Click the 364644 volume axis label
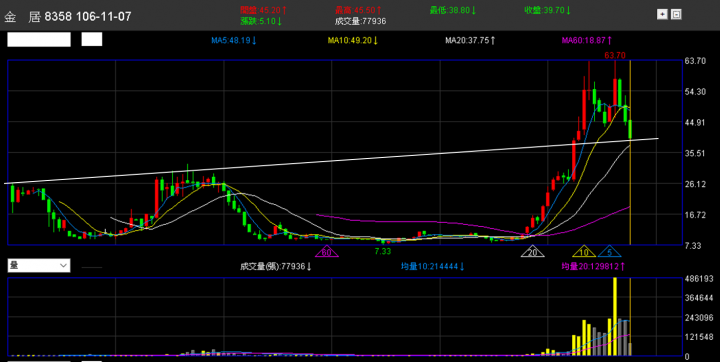This screenshot has width=720, height=362. tap(698, 298)
